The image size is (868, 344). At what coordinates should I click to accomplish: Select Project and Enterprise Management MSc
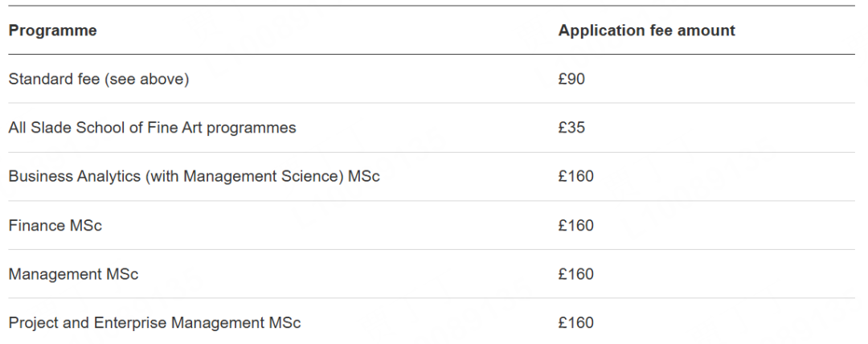coord(154,323)
